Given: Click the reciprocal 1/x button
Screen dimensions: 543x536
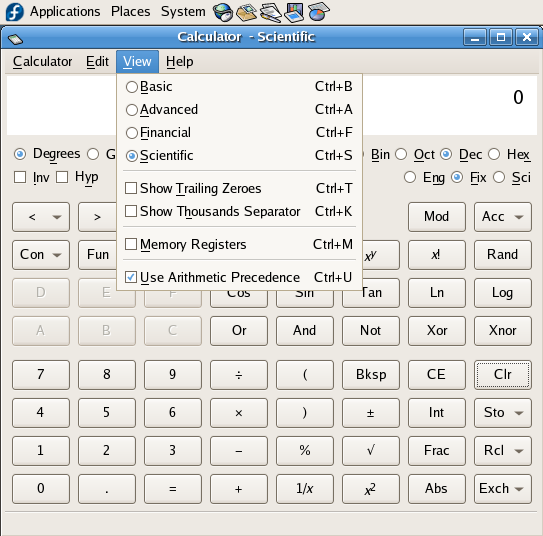Looking at the screenshot, I should coord(305,489).
